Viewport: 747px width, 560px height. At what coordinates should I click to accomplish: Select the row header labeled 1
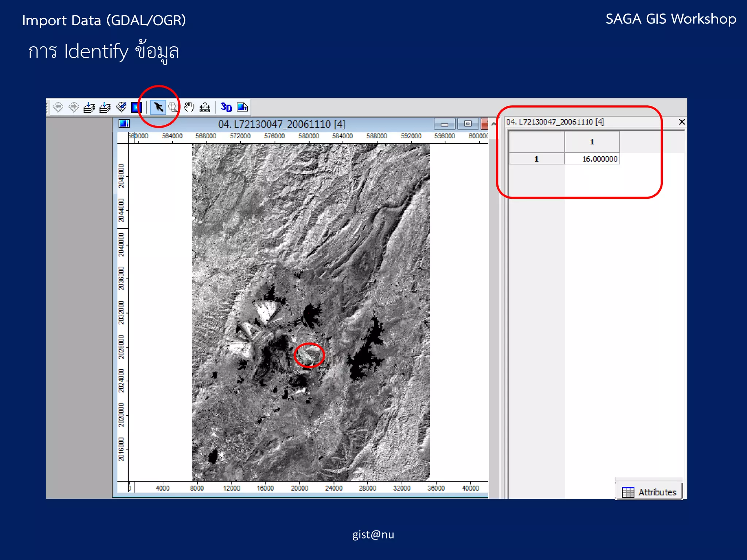[537, 159]
